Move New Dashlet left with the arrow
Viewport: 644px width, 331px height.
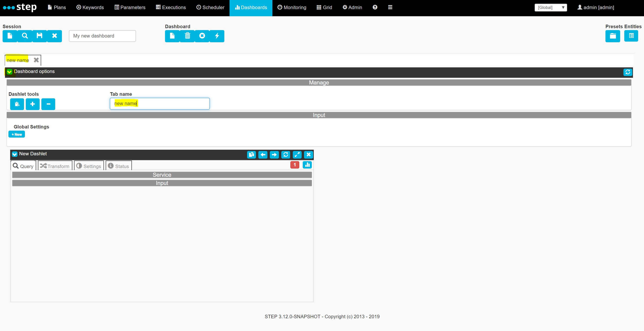tap(263, 155)
